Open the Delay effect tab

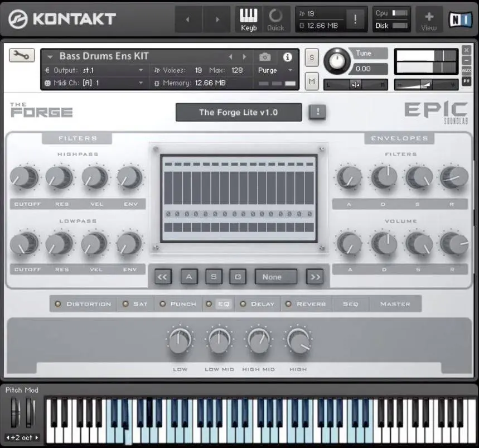pos(263,304)
